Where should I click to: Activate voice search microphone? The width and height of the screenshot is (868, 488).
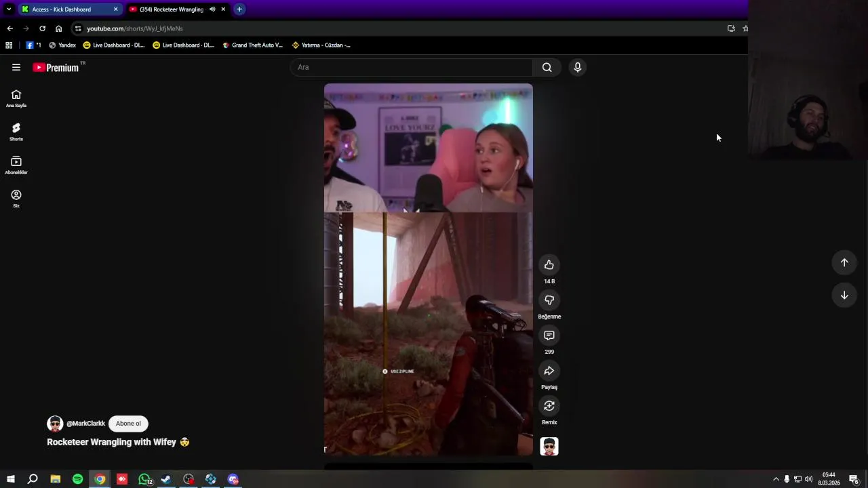click(x=578, y=67)
